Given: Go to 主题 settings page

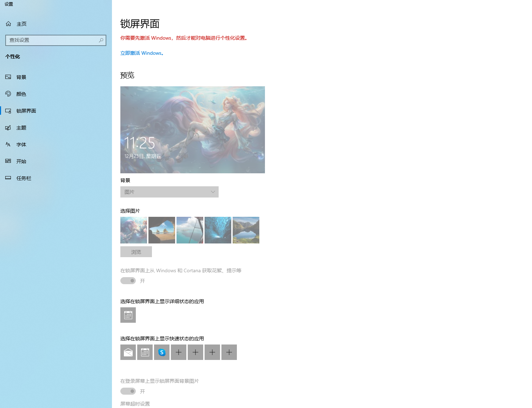Looking at the screenshot, I should pyautogui.click(x=56, y=128).
